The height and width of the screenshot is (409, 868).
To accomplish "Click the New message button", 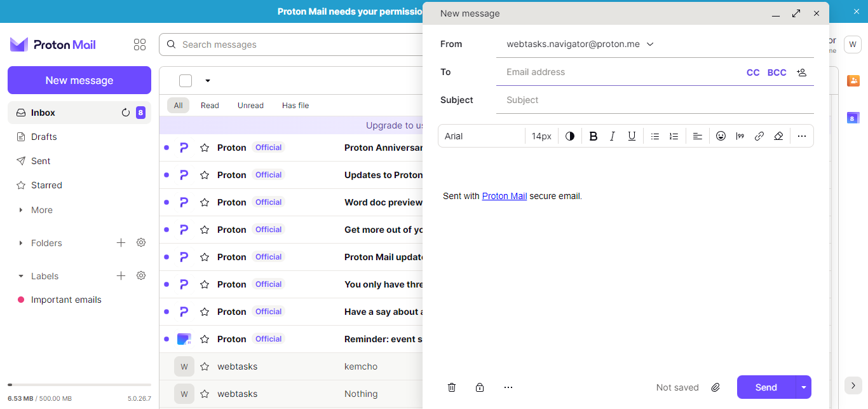I will (x=79, y=80).
